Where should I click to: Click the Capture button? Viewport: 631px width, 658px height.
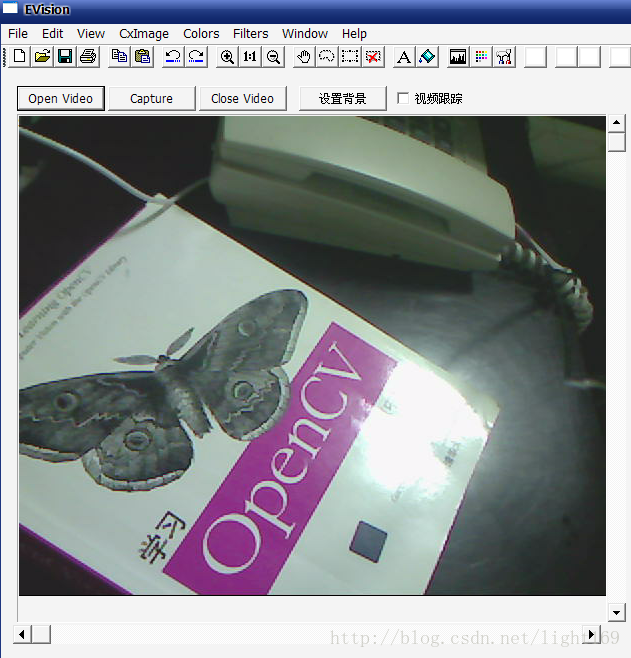point(151,99)
